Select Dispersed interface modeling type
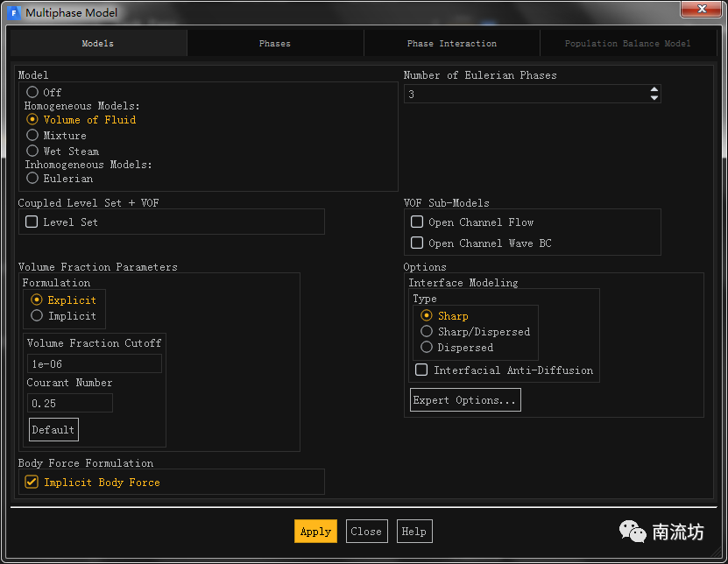 click(427, 348)
